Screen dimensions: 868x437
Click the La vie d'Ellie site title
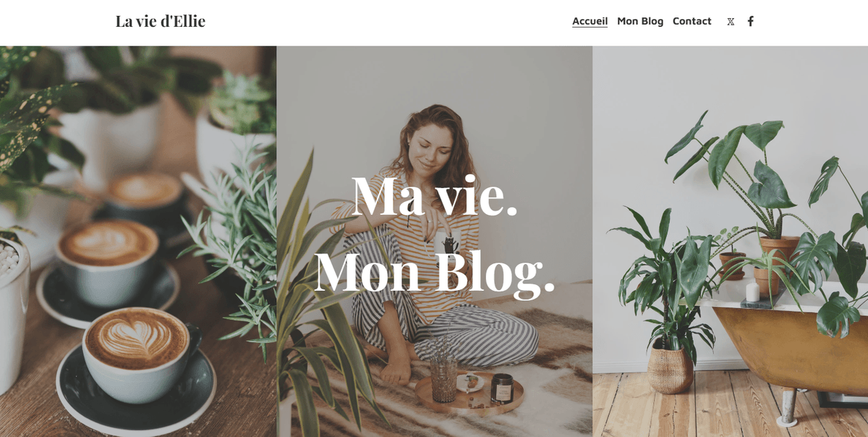point(161,21)
